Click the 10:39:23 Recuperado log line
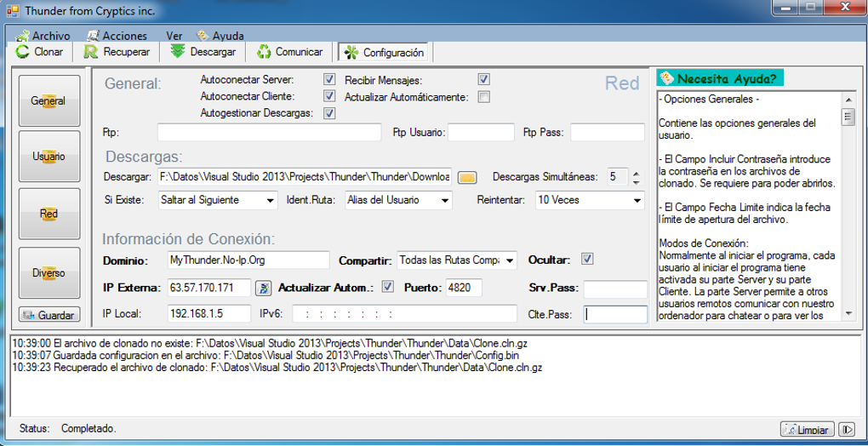868x446 pixels. click(x=277, y=367)
